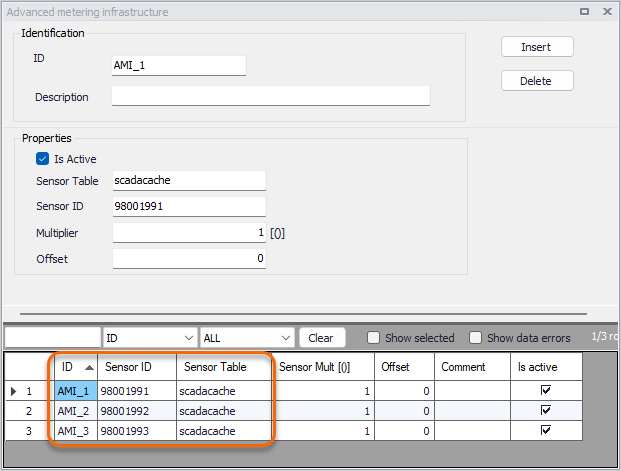Select the 98001993 sensor ID cell
The height and width of the screenshot is (471, 621).
[x=137, y=431]
